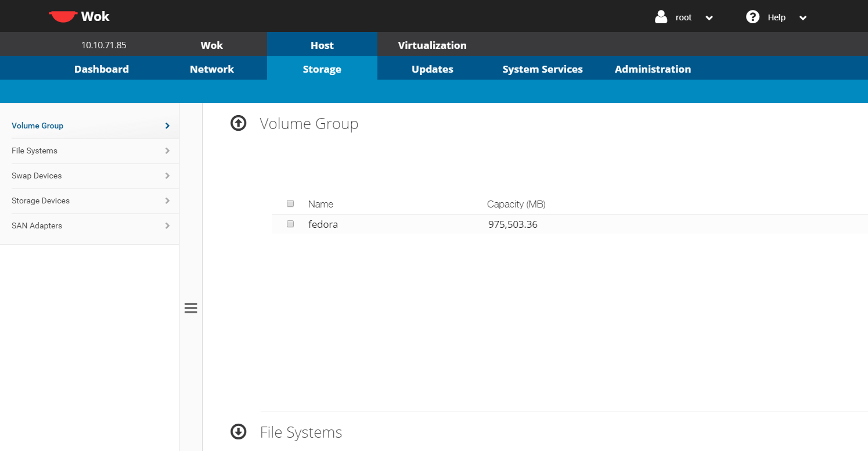The image size is (868, 451).
Task: Click chevron next to SAN Adapters
Action: coord(167,226)
